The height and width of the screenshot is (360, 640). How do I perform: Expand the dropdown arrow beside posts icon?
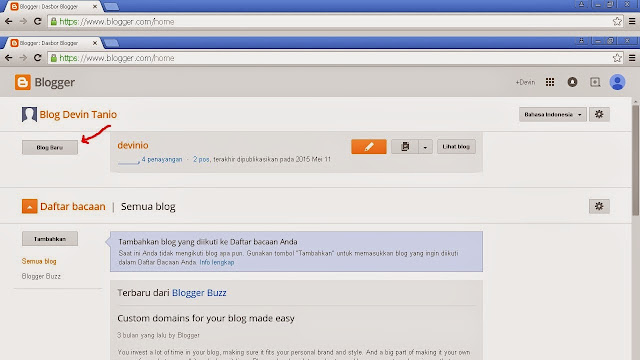[425, 147]
